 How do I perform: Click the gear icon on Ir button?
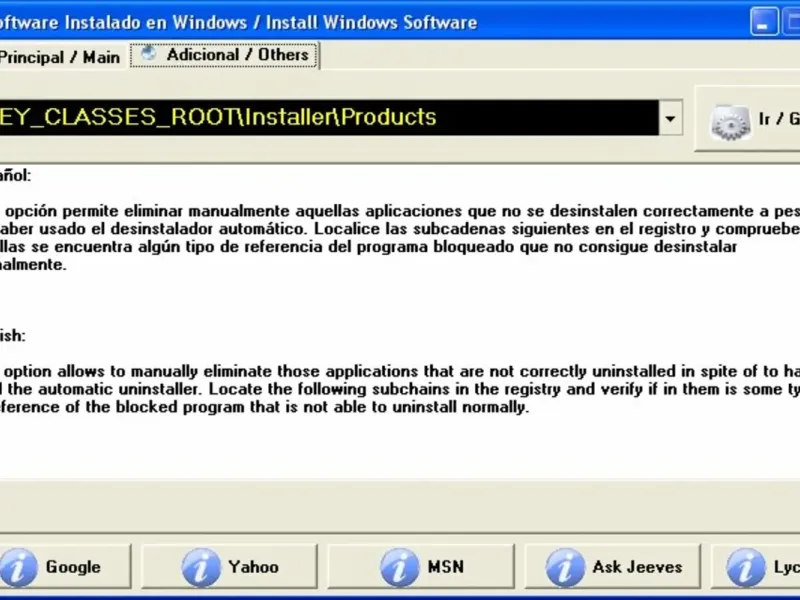pos(731,122)
